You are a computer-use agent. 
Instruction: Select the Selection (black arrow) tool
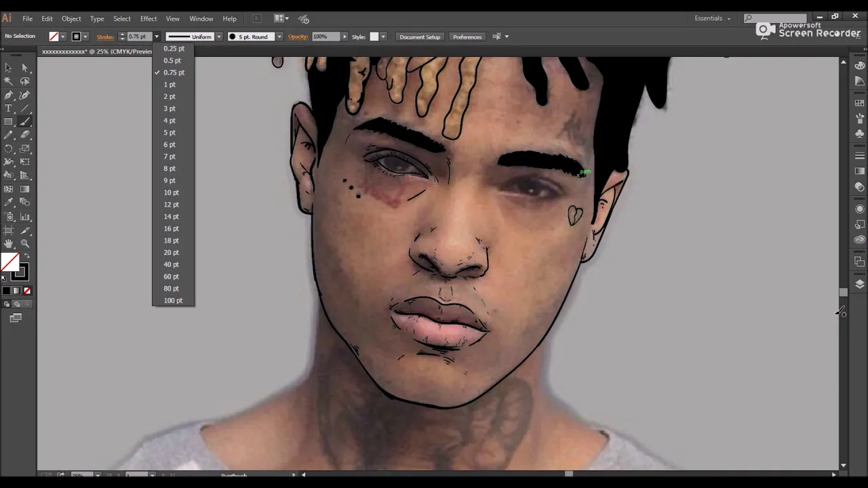click(x=8, y=68)
